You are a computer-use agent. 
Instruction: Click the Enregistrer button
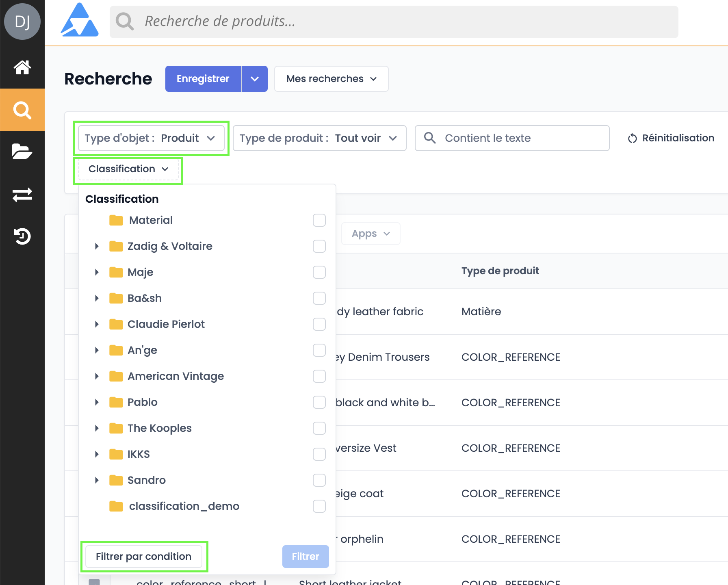click(203, 79)
